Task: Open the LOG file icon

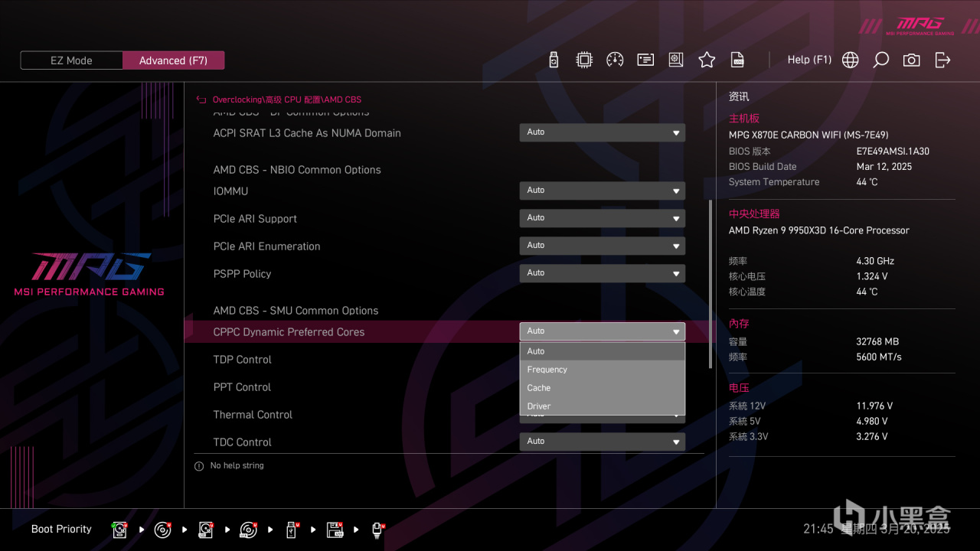Action: tap(737, 60)
